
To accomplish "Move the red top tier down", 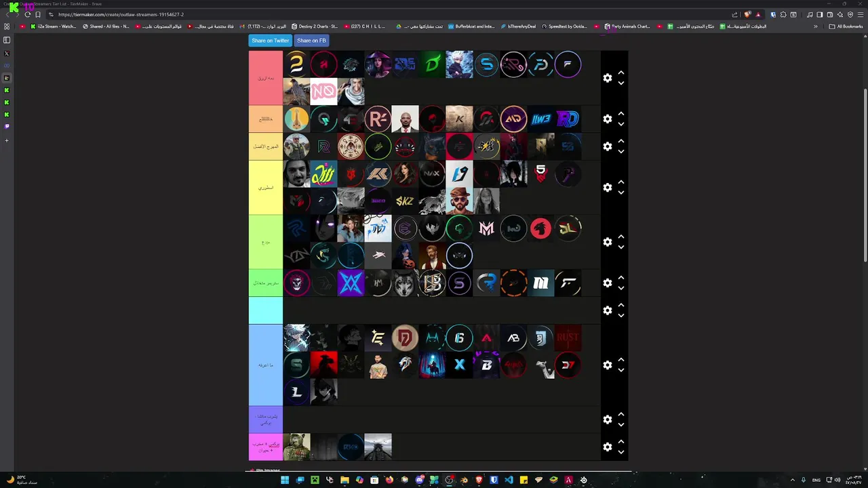I will tap(621, 83).
